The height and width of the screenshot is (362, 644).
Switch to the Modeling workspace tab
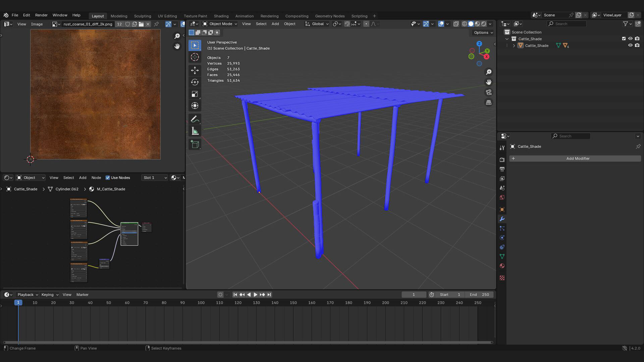(119, 16)
